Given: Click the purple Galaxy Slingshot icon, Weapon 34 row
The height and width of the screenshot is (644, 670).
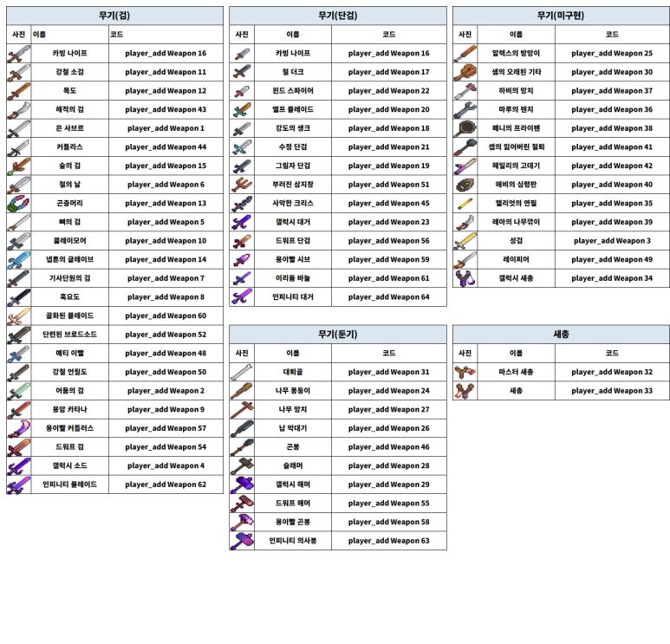Looking at the screenshot, I should (465, 278).
